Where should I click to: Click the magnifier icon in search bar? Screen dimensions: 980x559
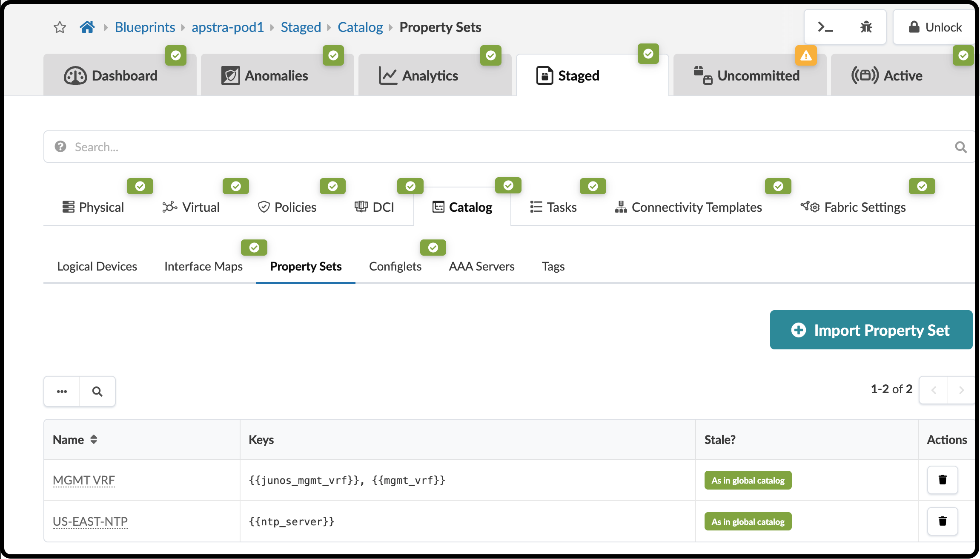(x=961, y=147)
